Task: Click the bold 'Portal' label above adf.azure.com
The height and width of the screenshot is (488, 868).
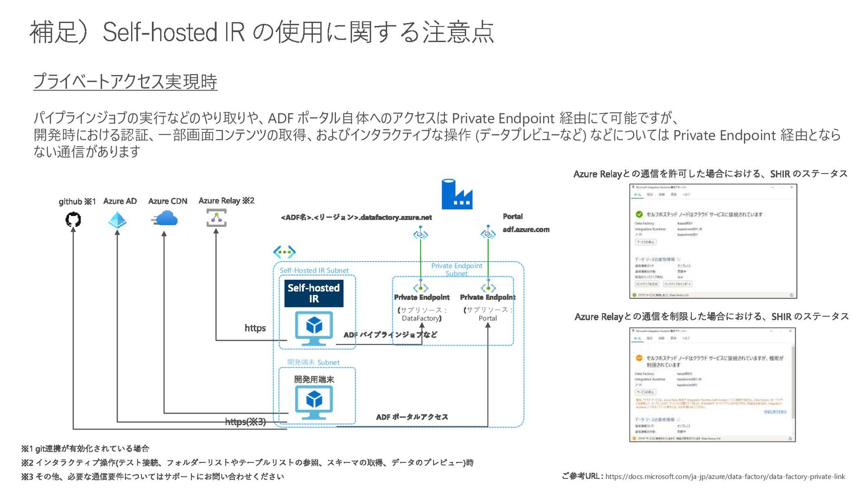Action: [513, 216]
